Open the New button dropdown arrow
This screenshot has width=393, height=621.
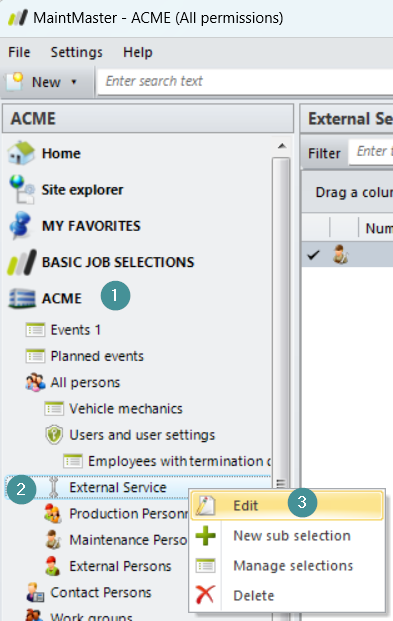(x=74, y=82)
